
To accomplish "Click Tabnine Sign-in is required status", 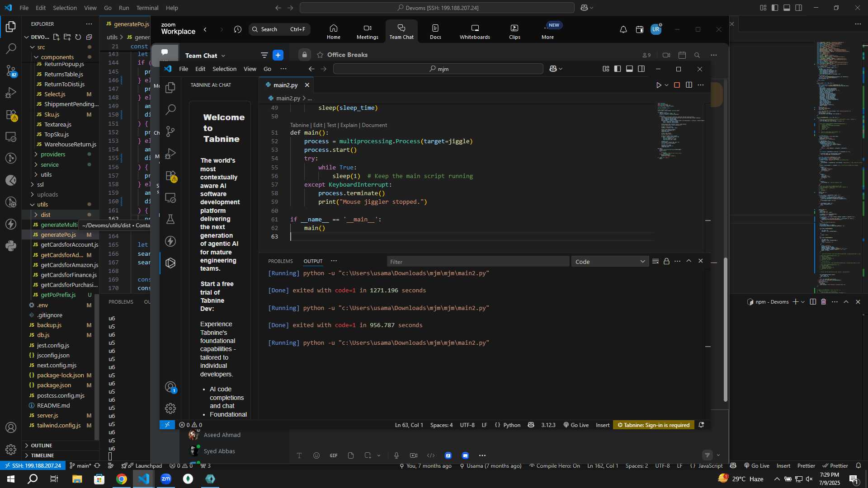I will tap(654, 425).
